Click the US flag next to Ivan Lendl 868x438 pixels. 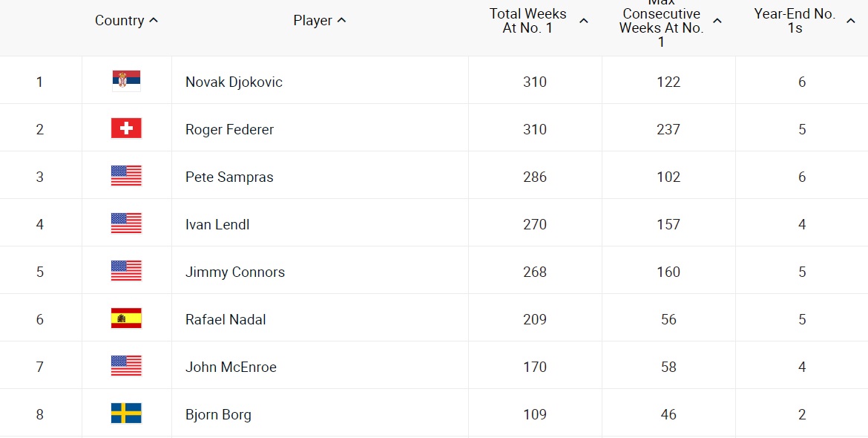pyautogui.click(x=126, y=223)
